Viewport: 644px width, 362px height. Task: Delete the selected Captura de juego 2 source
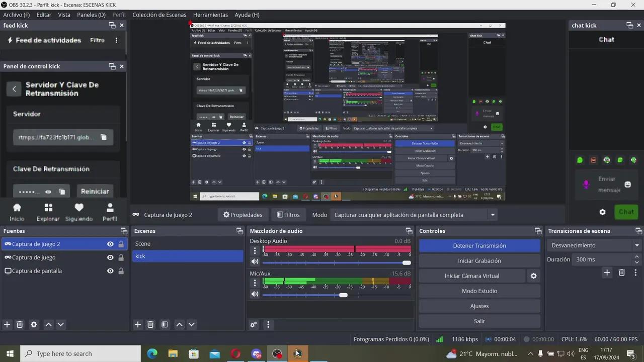(x=20, y=324)
